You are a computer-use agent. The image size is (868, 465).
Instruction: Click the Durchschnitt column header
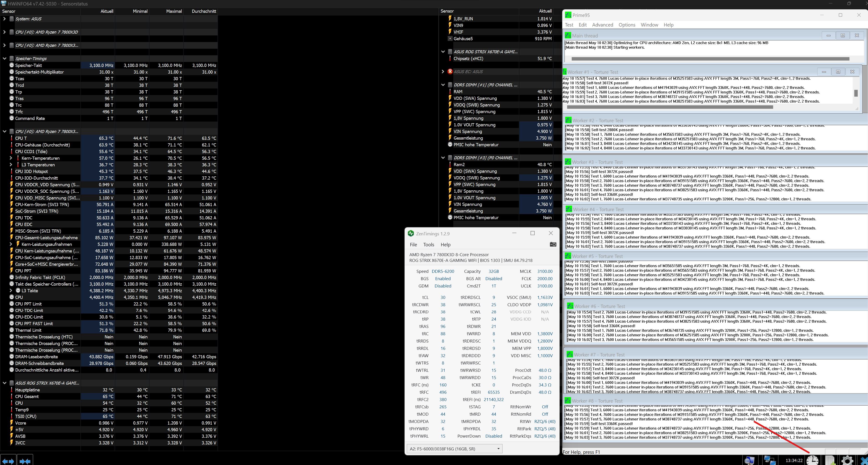[x=201, y=11]
